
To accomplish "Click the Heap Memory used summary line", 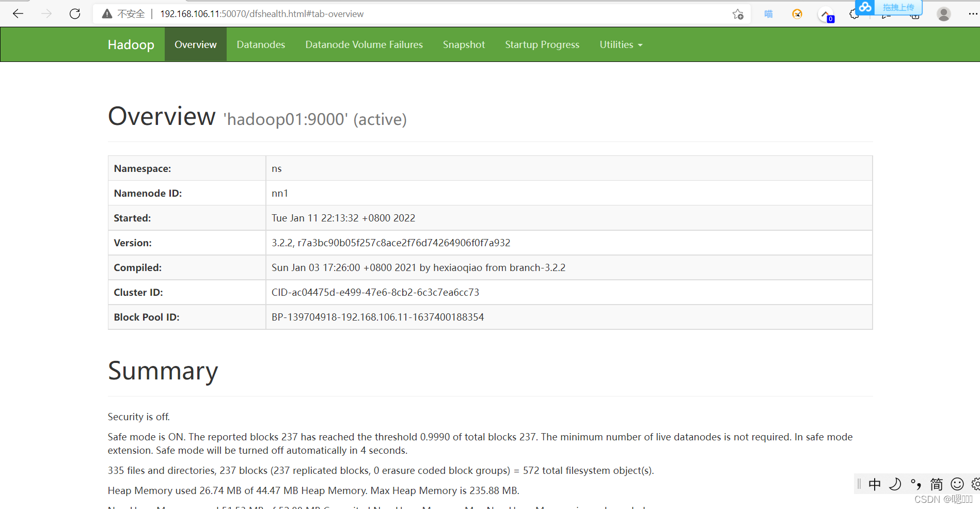I will (x=313, y=490).
